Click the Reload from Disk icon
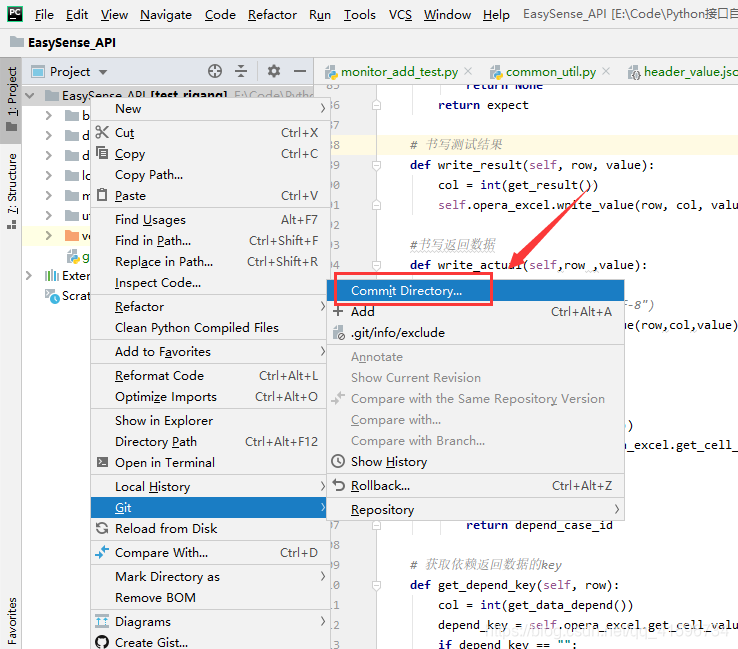The height and width of the screenshot is (649, 738). point(102,528)
